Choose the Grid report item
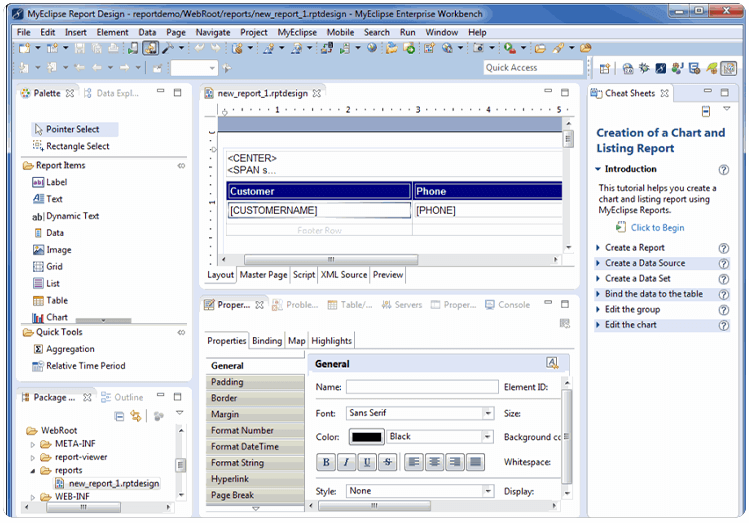 (54, 267)
